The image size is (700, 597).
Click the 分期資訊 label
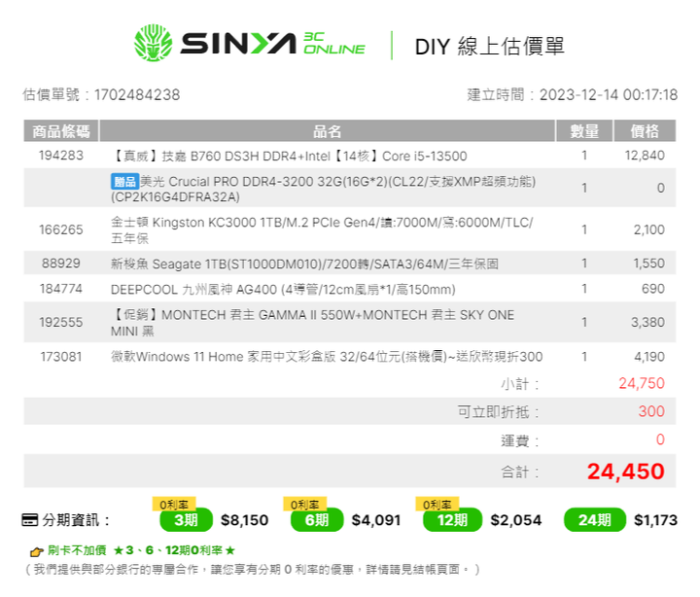(x=76, y=520)
